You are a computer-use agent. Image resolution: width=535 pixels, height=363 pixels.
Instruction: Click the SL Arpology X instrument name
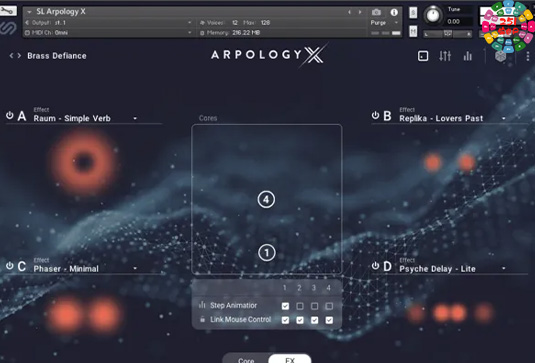click(61, 12)
